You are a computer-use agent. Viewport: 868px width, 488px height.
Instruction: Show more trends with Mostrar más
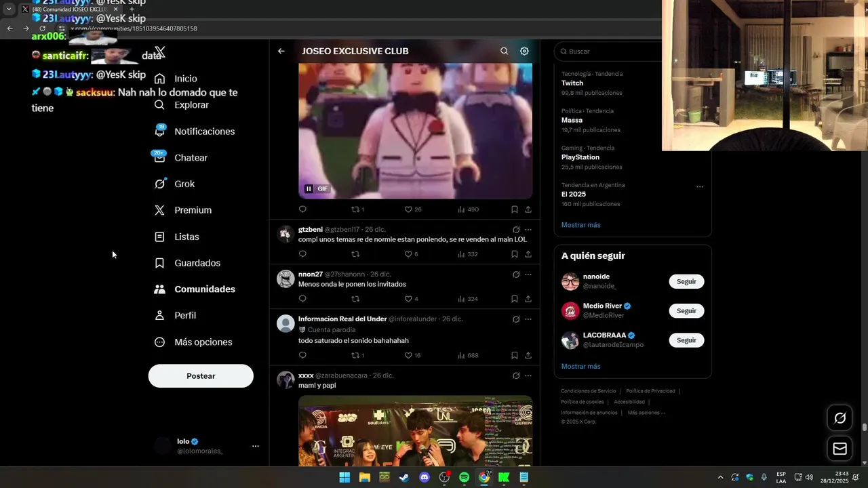580,225
